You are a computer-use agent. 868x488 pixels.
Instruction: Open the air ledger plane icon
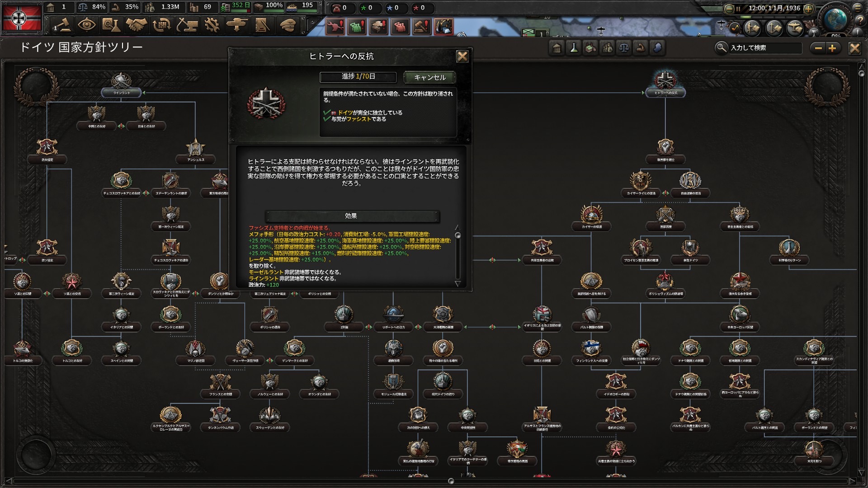(x=795, y=28)
